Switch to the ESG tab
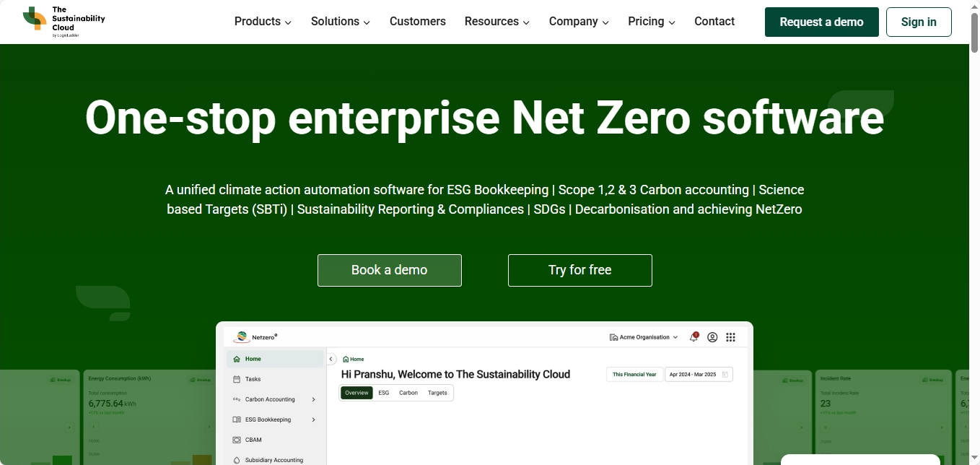980x465 pixels. [384, 393]
